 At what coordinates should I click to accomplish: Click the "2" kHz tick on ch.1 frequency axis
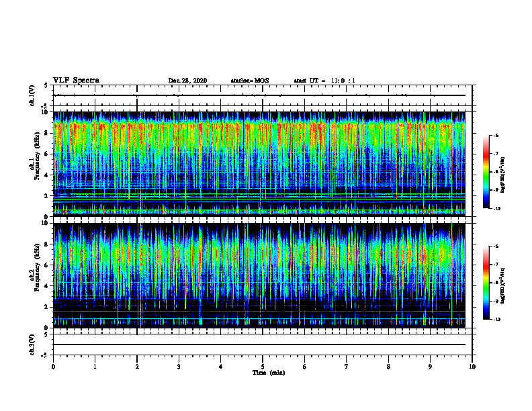click(x=47, y=196)
